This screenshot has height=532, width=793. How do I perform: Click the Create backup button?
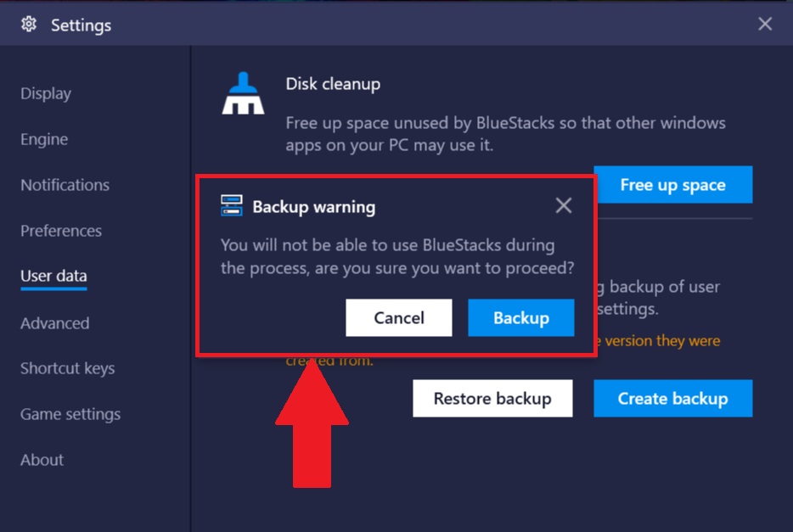(672, 399)
